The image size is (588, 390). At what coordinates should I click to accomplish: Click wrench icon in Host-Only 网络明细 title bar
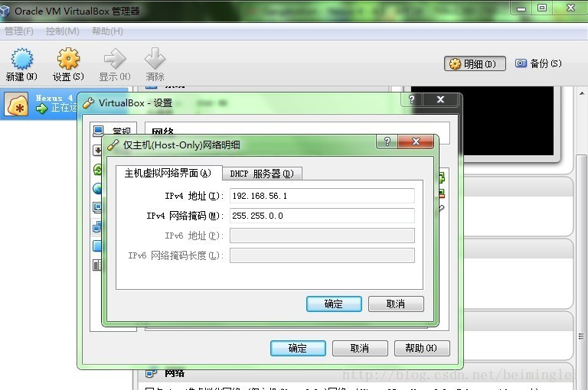coord(113,145)
